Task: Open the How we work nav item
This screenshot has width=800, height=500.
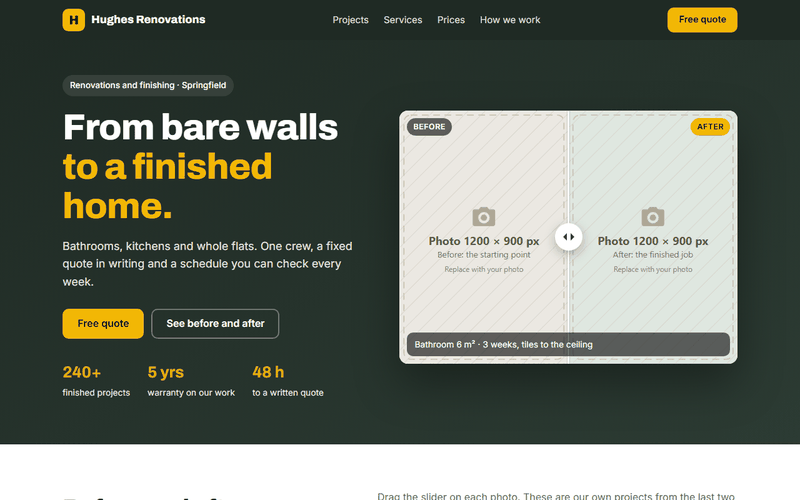Action: point(510,20)
